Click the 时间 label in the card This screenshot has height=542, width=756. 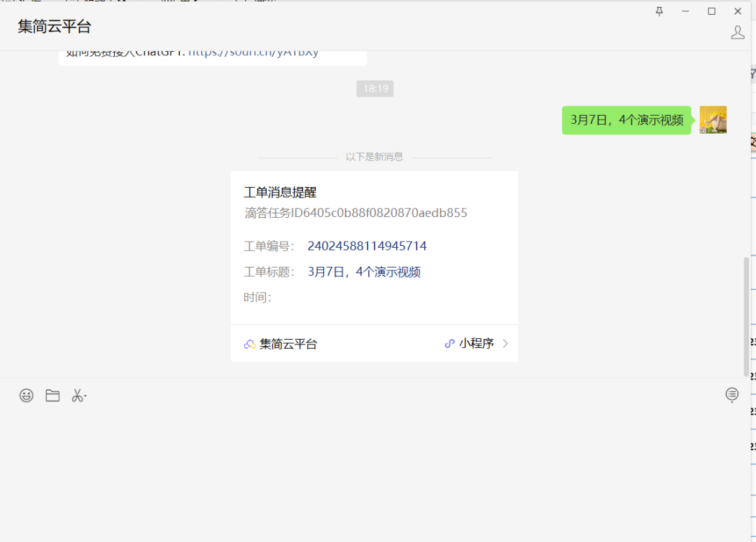tap(258, 298)
